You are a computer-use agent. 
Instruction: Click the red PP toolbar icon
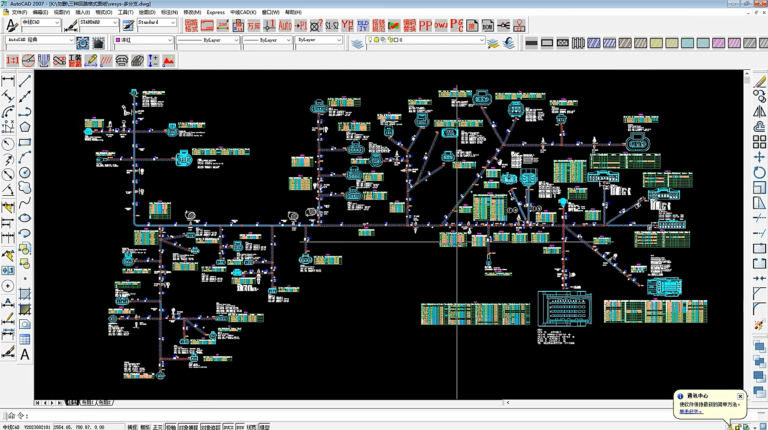coord(425,25)
